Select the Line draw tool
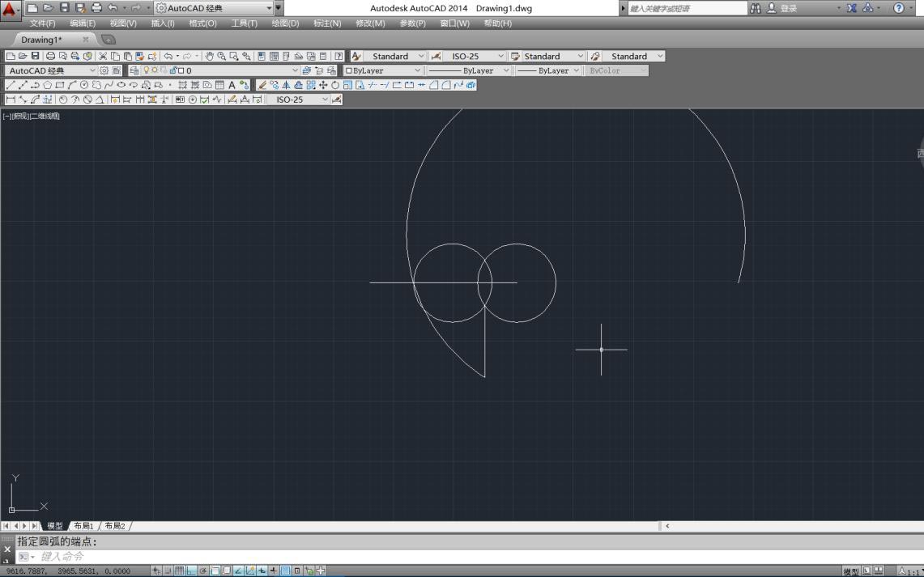Screen dimensions: 924x577 pos(10,85)
